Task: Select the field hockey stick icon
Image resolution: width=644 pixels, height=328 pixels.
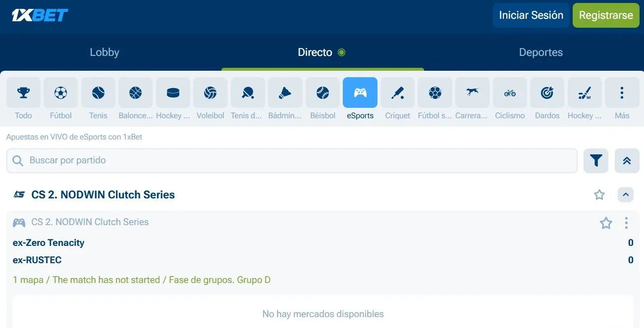Action: pos(585,93)
